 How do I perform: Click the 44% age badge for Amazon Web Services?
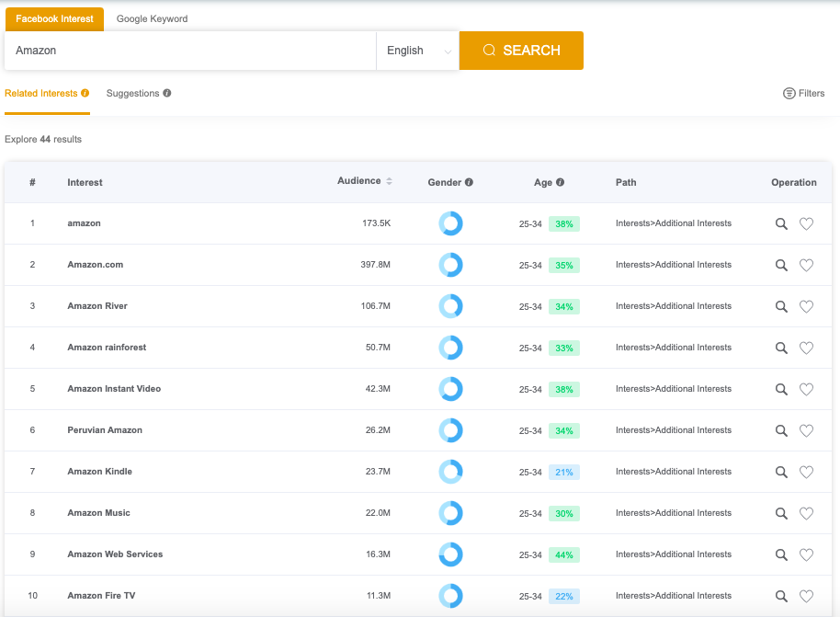click(564, 554)
